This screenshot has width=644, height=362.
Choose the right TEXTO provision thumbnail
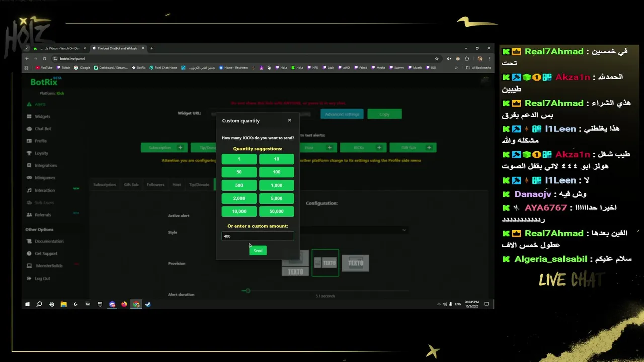click(x=355, y=263)
